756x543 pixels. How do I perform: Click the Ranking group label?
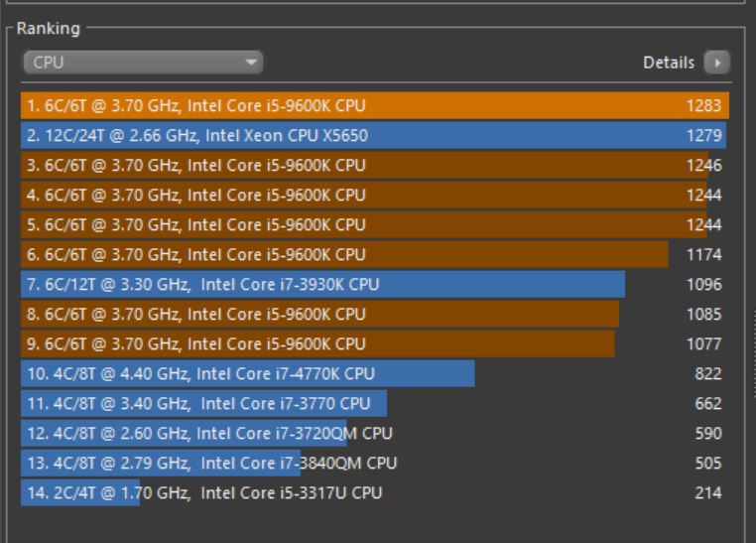click(x=49, y=29)
